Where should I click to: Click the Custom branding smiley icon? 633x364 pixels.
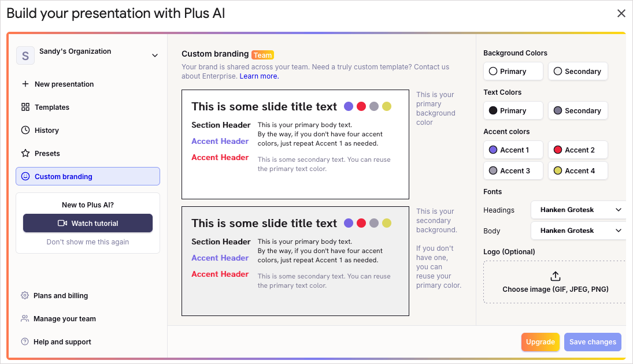[25, 176]
